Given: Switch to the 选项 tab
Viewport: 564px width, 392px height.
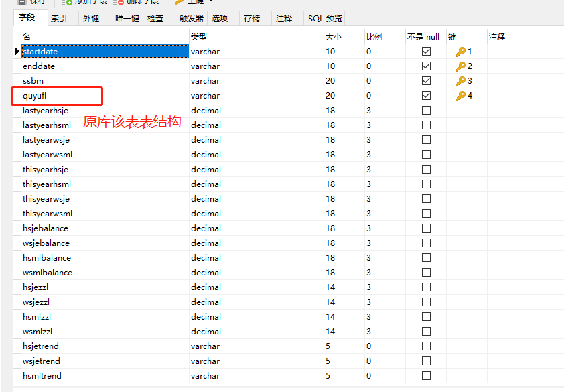Looking at the screenshot, I should (x=223, y=18).
